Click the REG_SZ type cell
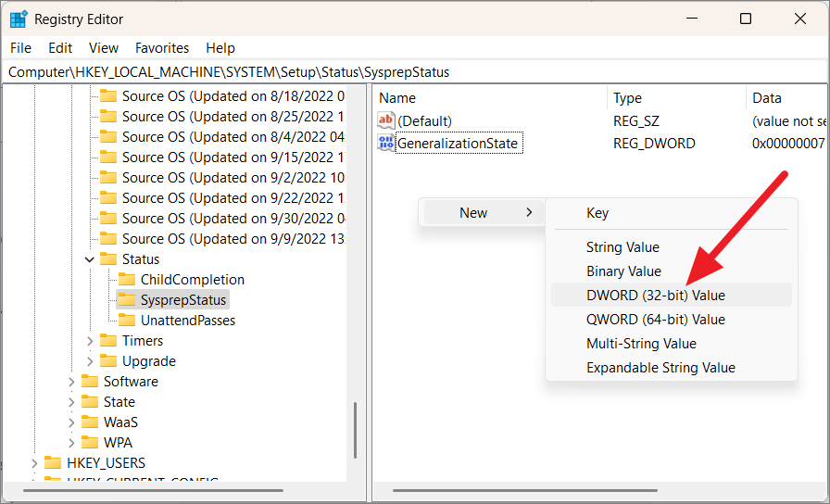 [636, 120]
